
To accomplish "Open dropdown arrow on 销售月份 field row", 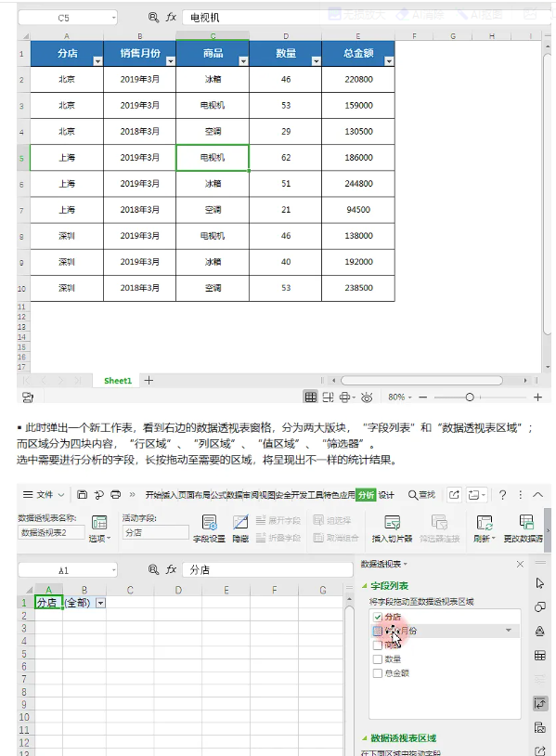I will (509, 631).
